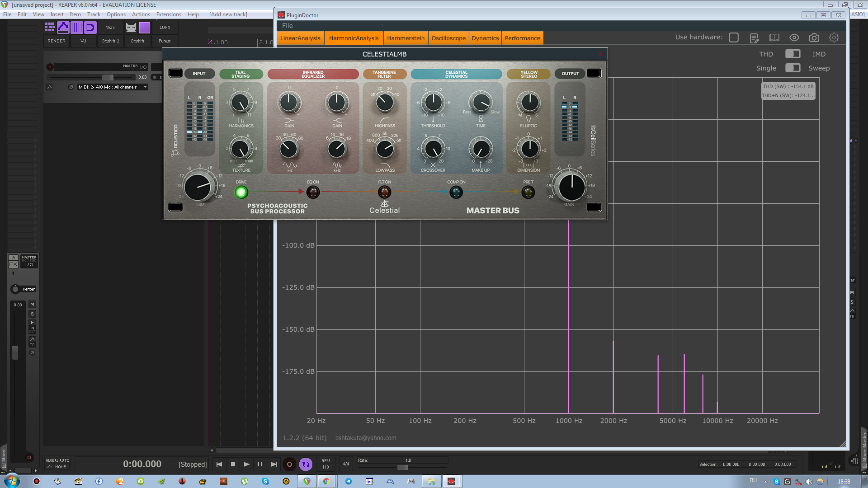Start playback with the Play button

point(246,464)
